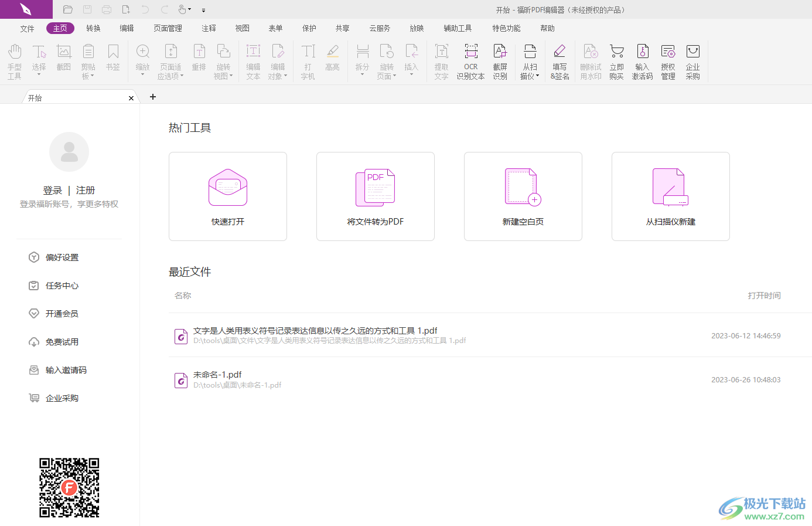812x526 pixels.
Task: Run OCR text recognition (OCR识别文本)
Action: coord(471,61)
